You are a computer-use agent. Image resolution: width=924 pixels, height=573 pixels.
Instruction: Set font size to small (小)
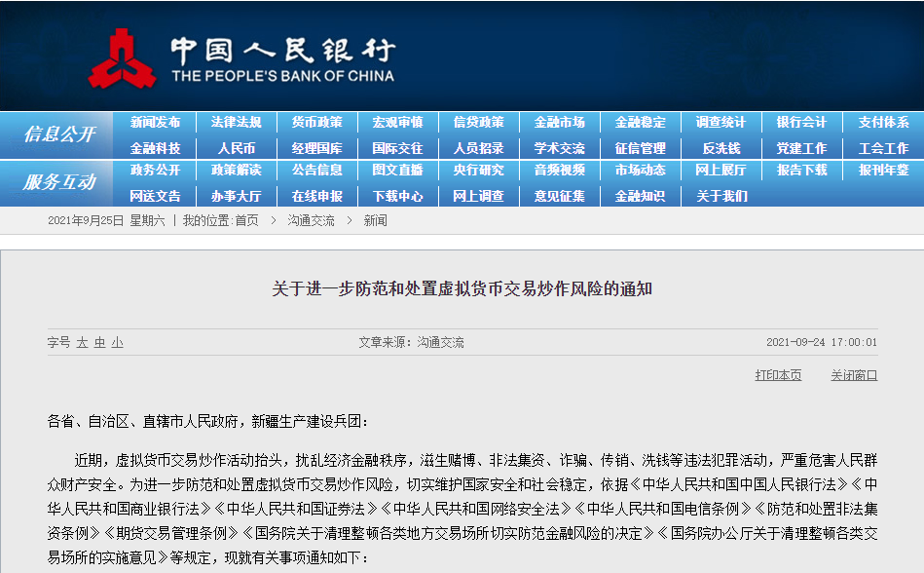117,342
